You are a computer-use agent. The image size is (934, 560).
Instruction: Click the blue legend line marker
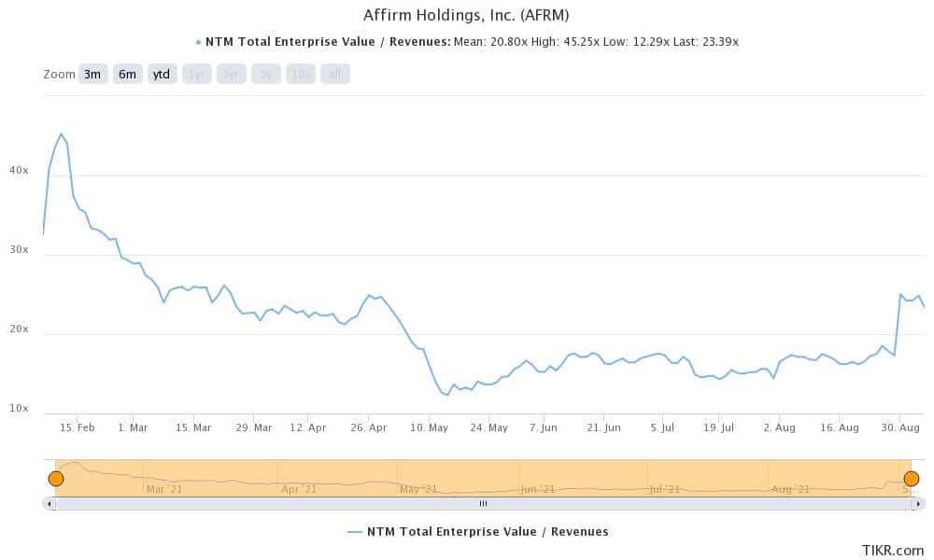[x=354, y=532]
